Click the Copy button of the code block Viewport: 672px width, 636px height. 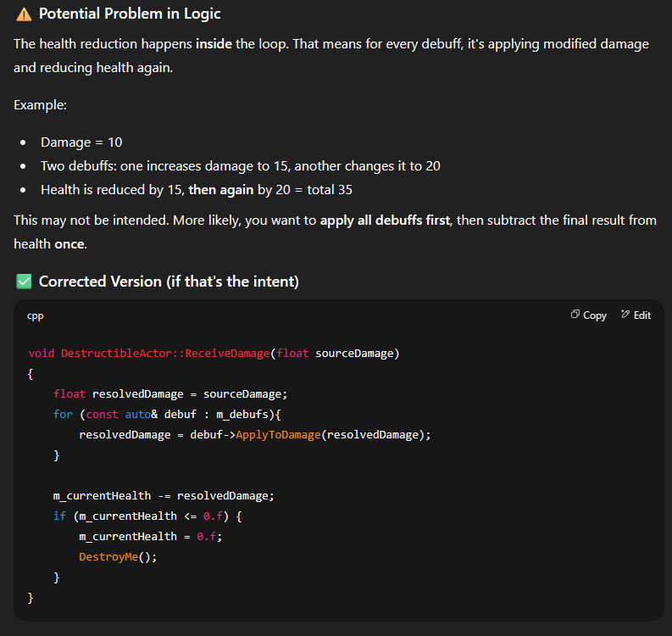coord(588,315)
